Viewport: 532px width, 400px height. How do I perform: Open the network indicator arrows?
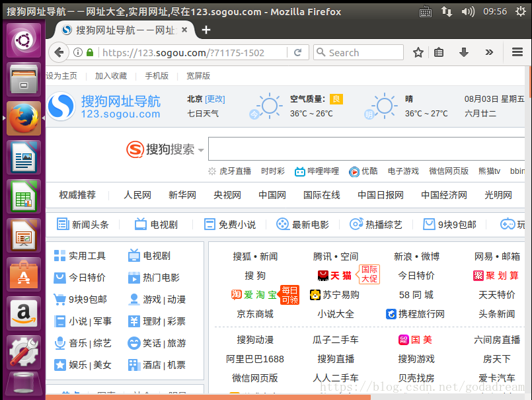pos(447,11)
